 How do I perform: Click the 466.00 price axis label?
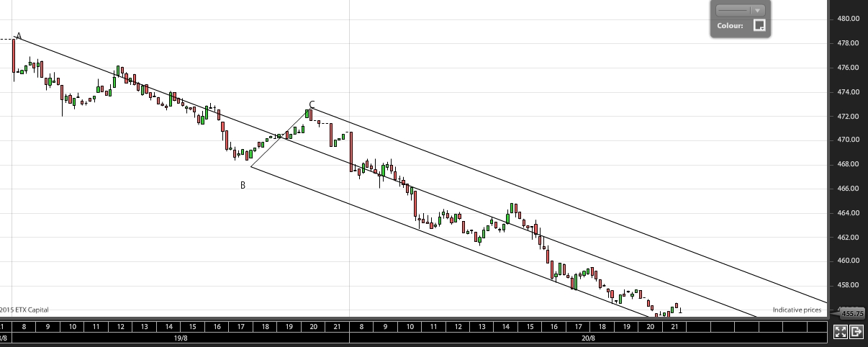point(849,189)
